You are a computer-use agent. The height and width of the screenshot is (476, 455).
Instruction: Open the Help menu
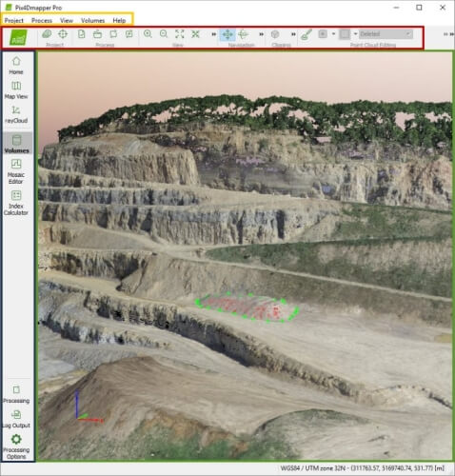pos(119,20)
